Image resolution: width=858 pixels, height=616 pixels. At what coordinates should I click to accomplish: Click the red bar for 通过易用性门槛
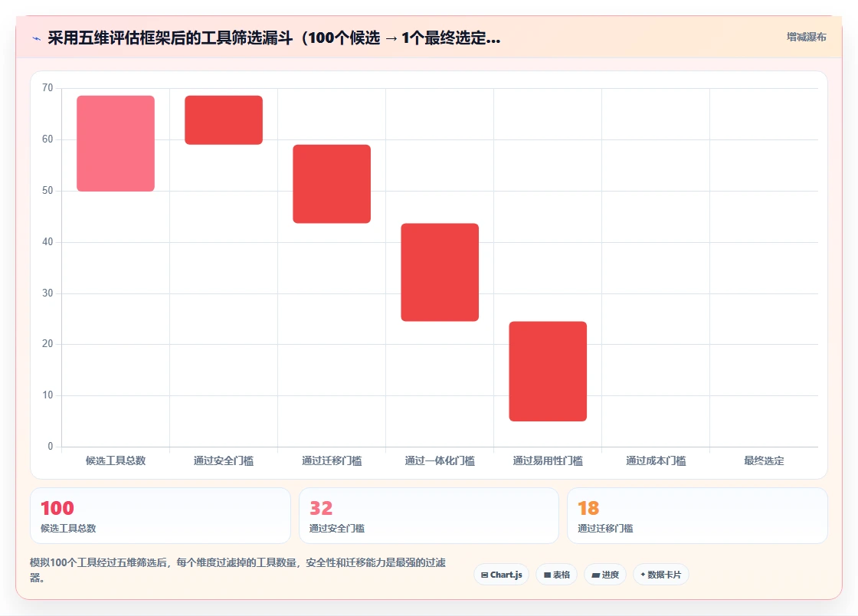point(548,371)
